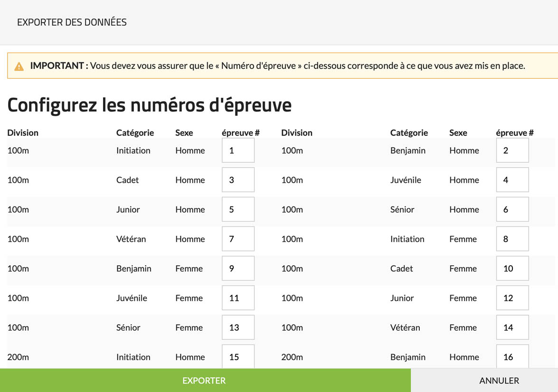Edit event number for 100m Benjamin Homme

tap(512, 150)
